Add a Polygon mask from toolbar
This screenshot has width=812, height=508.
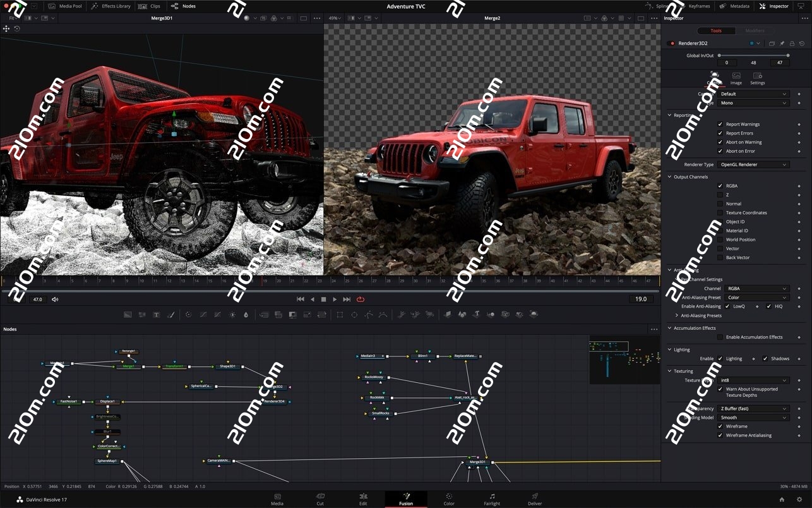[x=369, y=314]
